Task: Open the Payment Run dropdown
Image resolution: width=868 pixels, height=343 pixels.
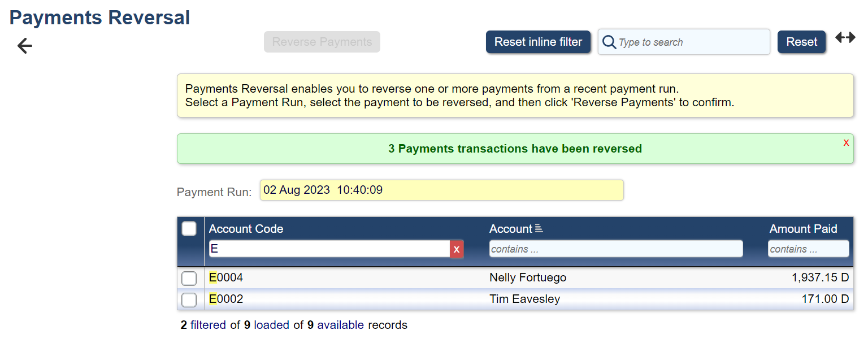Action: [441, 190]
